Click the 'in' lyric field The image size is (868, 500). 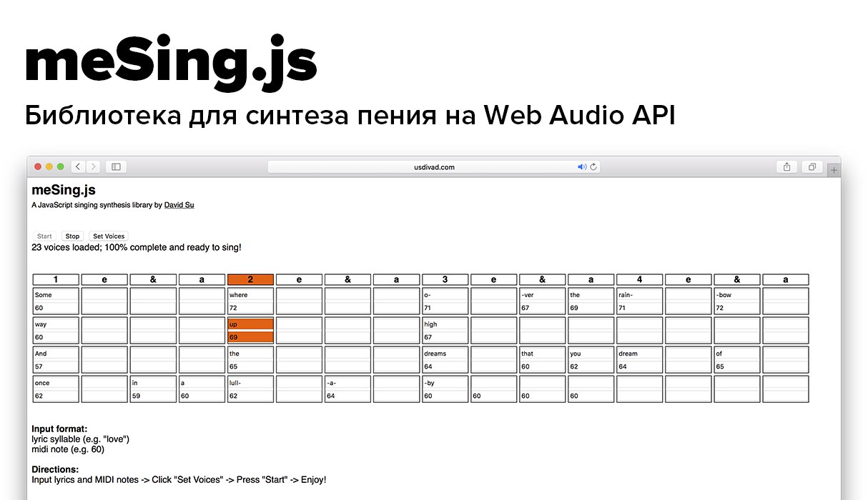(x=153, y=382)
